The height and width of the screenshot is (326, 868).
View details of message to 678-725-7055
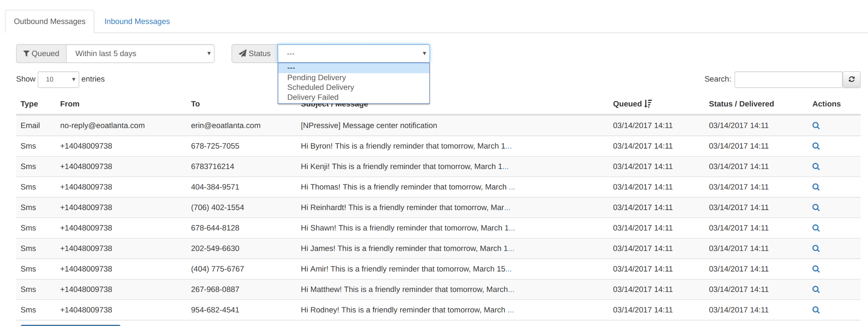point(816,146)
